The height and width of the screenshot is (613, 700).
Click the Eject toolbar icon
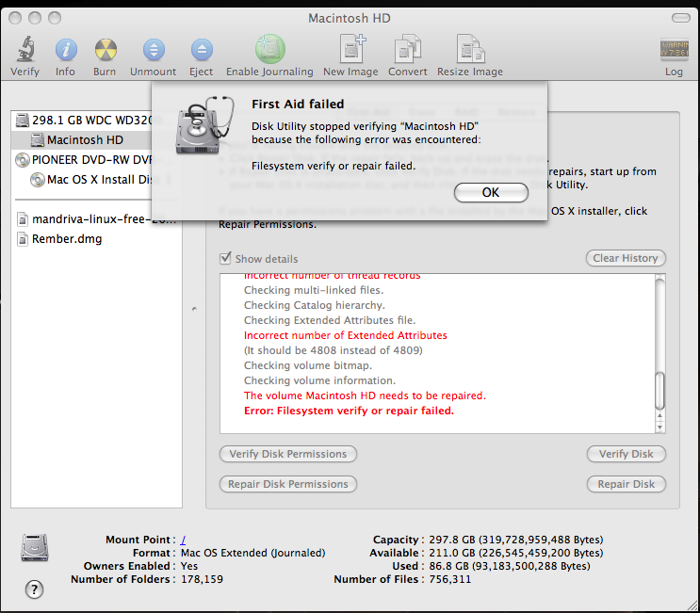click(x=202, y=50)
